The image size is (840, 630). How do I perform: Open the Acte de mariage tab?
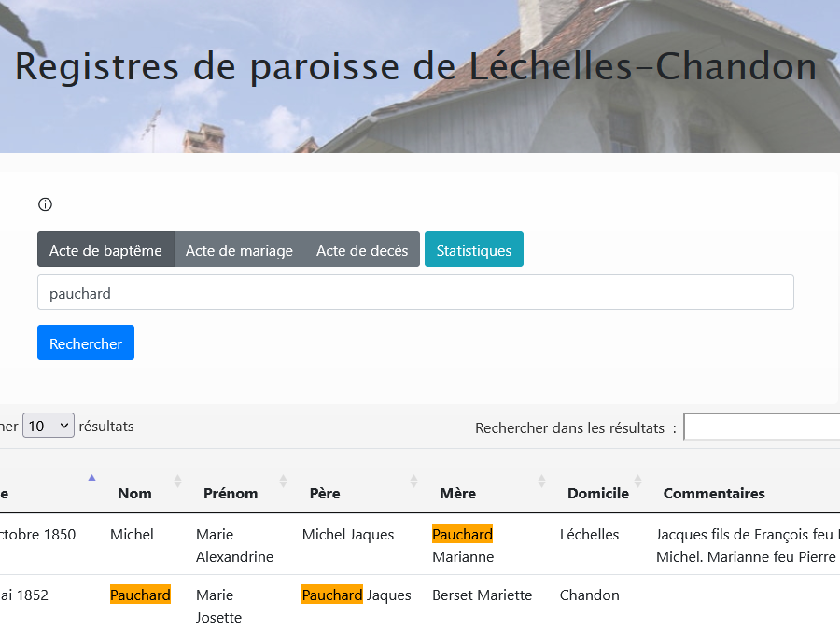click(239, 250)
